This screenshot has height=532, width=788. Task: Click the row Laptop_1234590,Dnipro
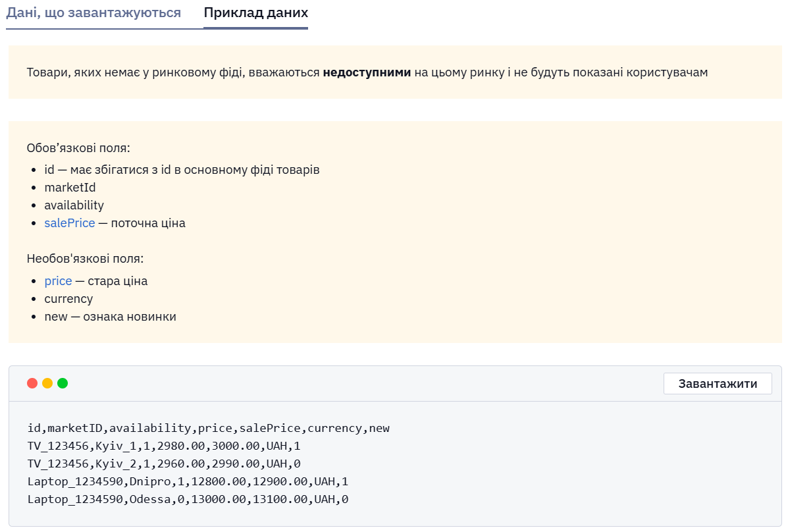[188, 482]
